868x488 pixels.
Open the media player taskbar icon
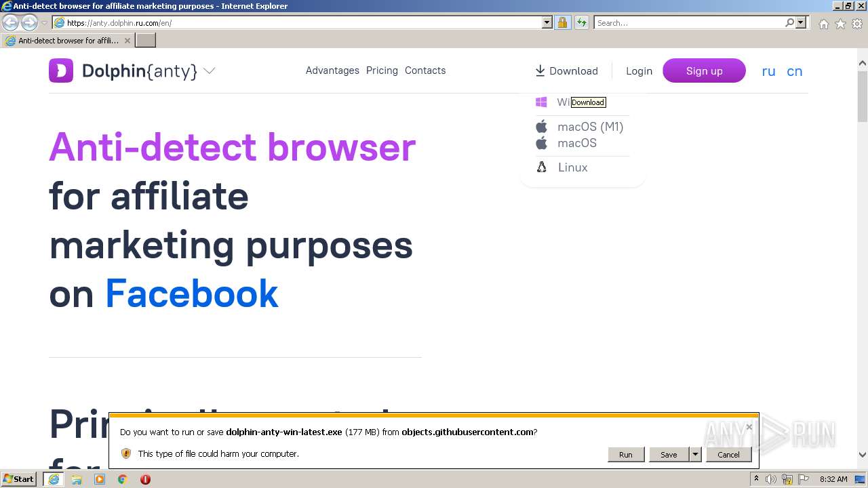click(100, 479)
